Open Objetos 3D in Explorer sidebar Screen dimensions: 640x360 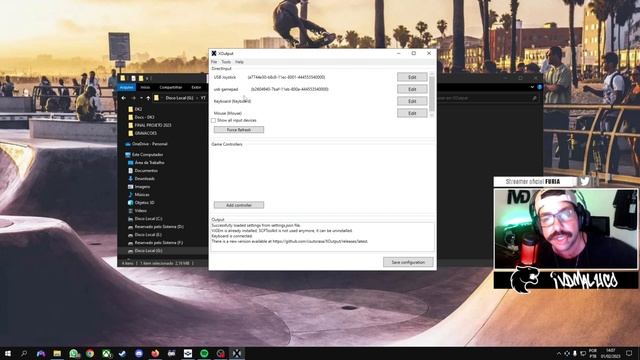(144, 202)
